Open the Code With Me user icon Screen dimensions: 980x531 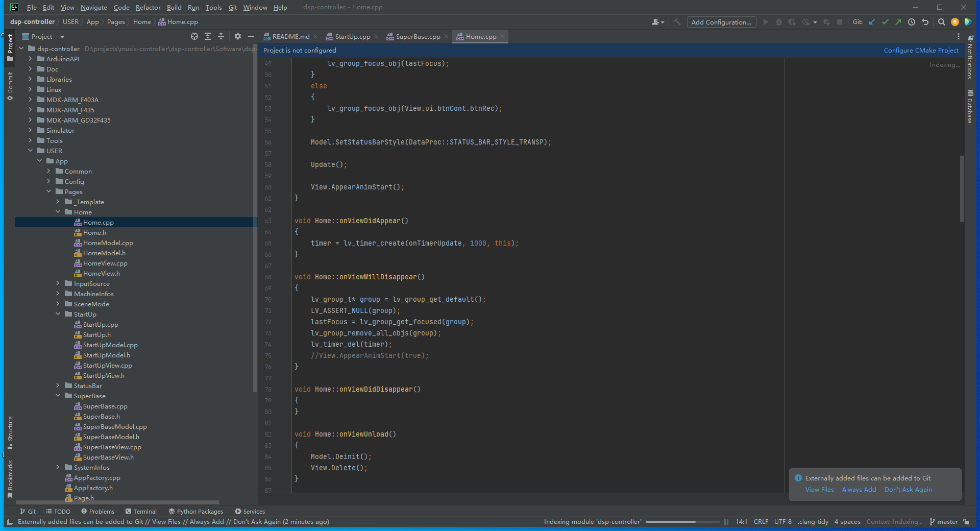pyautogui.click(x=658, y=22)
